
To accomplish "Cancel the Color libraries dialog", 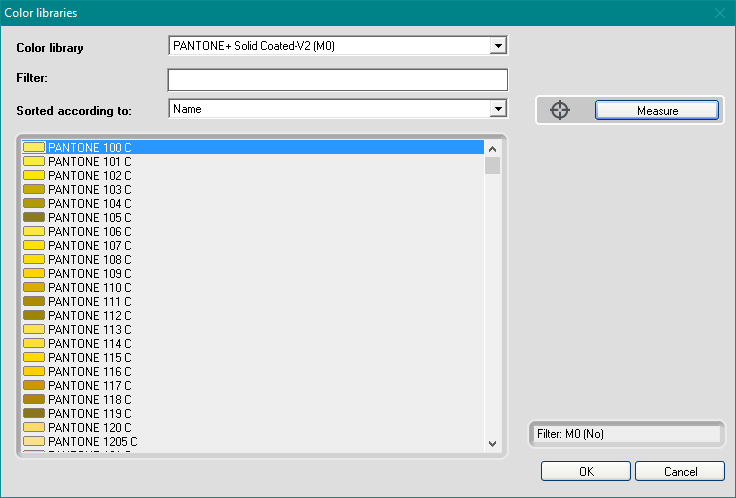I will click(680, 471).
